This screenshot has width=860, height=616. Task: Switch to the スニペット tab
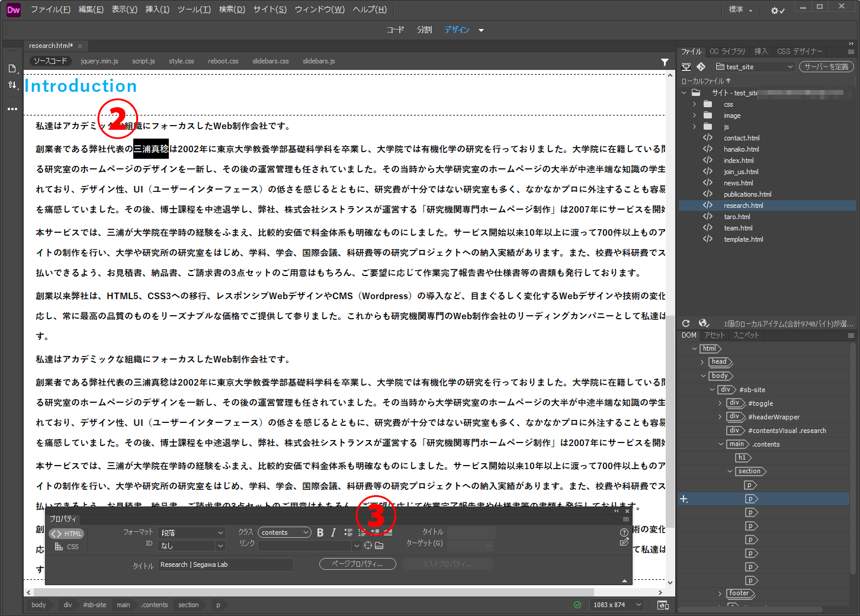click(746, 335)
